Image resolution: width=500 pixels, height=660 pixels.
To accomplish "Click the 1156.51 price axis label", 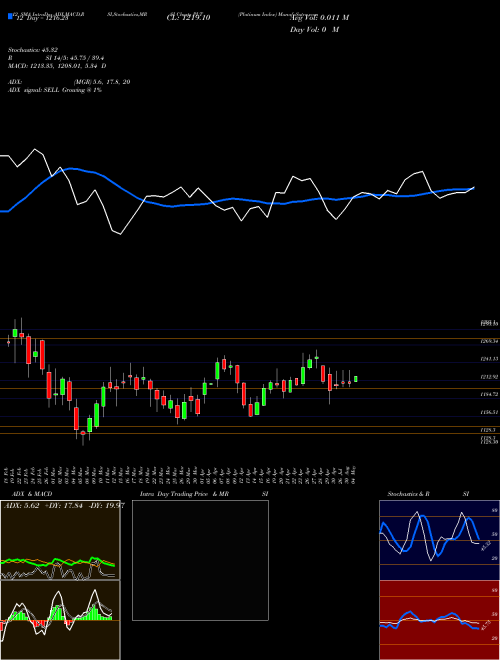I will (x=490, y=413).
